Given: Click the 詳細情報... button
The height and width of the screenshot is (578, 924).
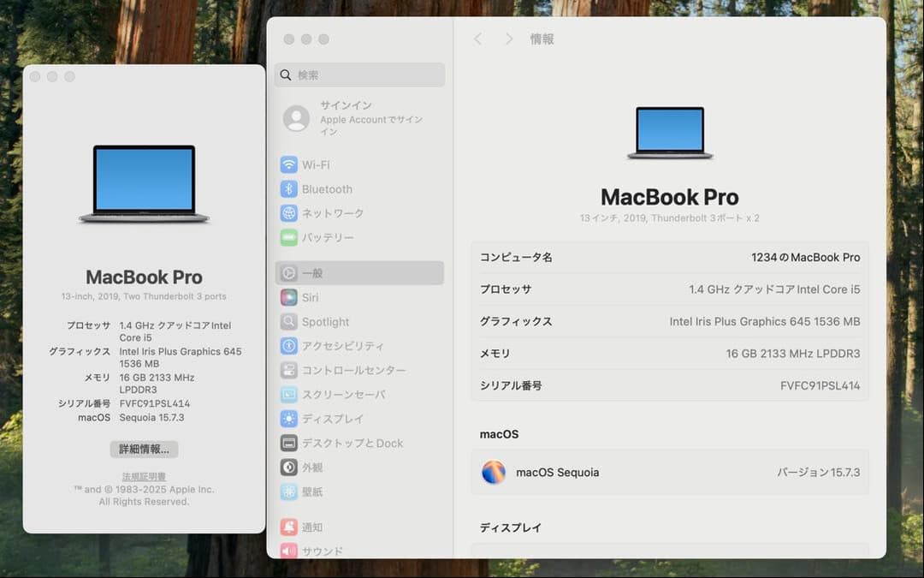Looking at the screenshot, I should pos(145,450).
